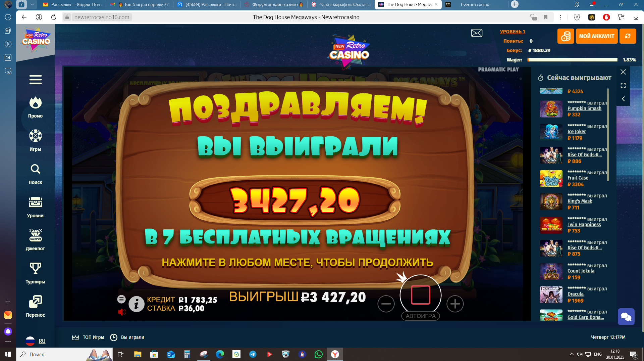Open the Twin Happiness game link
This screenshot has width=644, height=361.
[584, 224]
